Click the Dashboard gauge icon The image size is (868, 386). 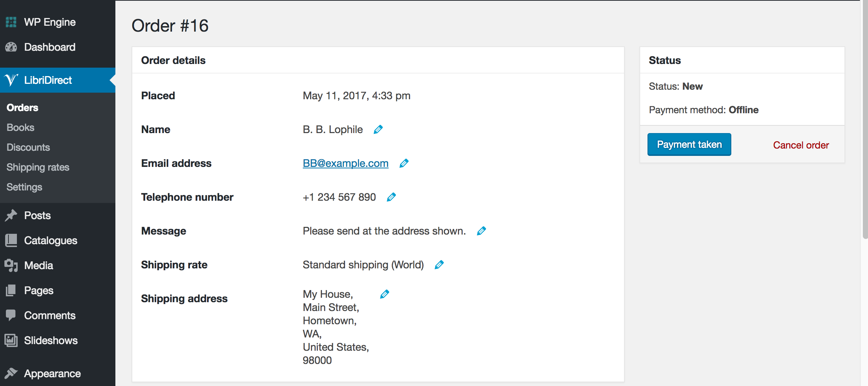click(x=11, y=47)
